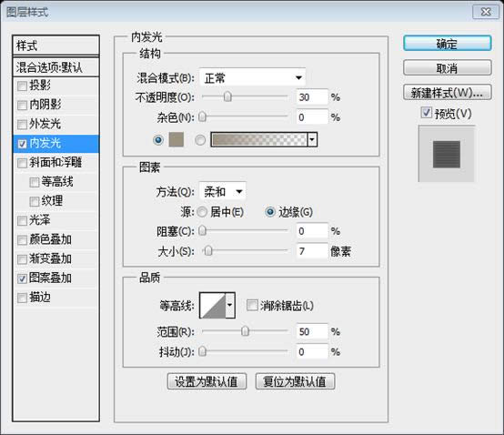Enable the 光泽 checkbox

(22, 221)
